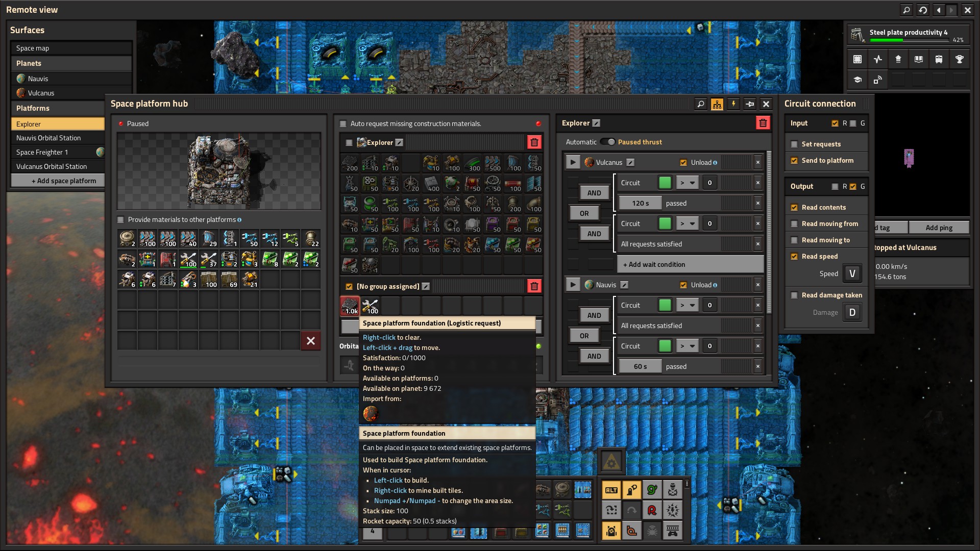Select the Space Freighter 1 platform
The height and width of the screenshot is (551, 980).
point(58,152)
